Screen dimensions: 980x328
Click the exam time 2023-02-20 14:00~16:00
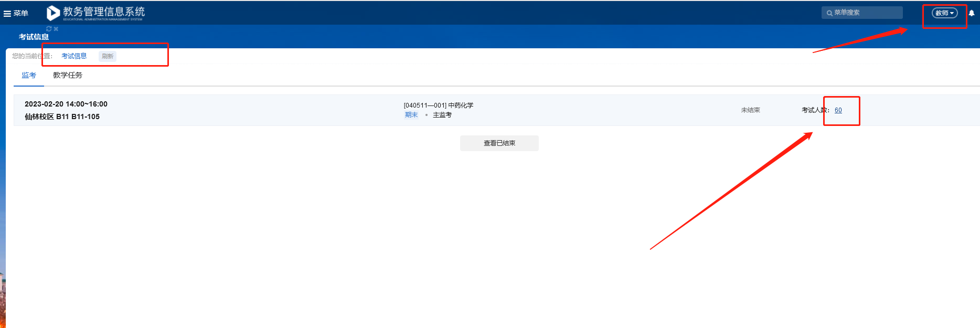click(66, 104)
